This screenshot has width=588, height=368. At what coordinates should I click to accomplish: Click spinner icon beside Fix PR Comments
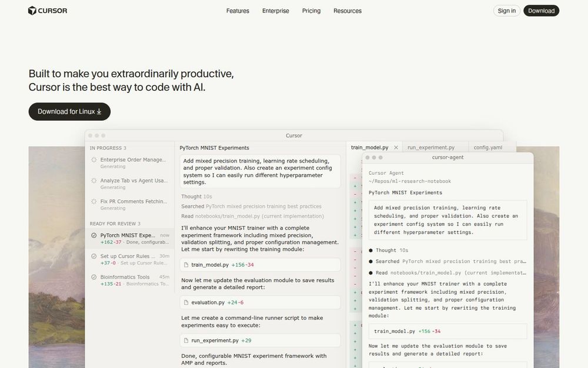[93, 201]
